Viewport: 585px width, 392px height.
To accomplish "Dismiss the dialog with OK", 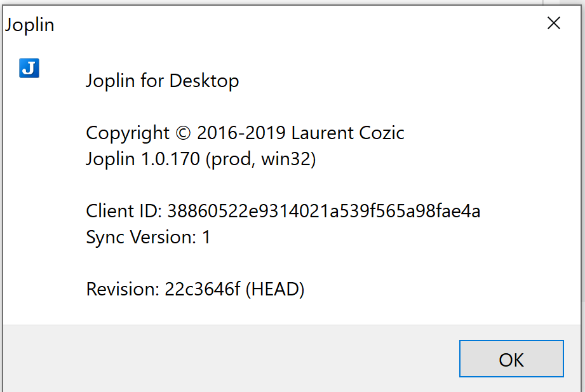I will pos(511,358).
